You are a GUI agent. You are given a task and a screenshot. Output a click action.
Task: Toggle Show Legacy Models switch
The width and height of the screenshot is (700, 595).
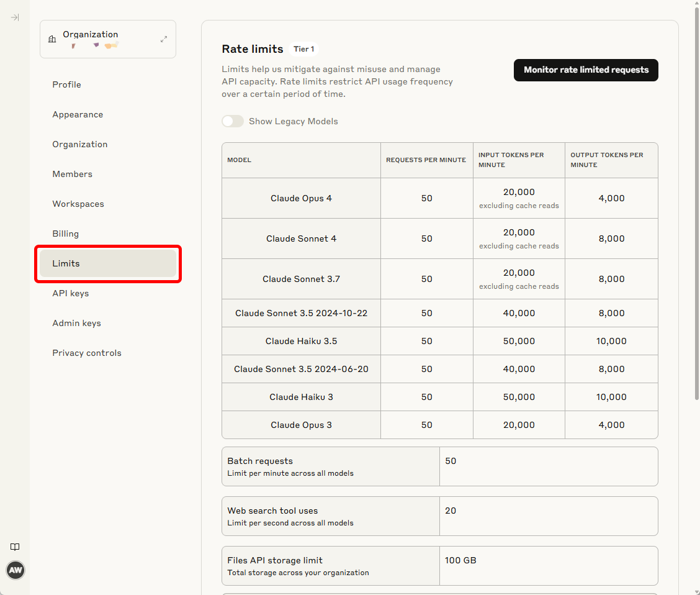pyautogui.click(x=233, y=121)
